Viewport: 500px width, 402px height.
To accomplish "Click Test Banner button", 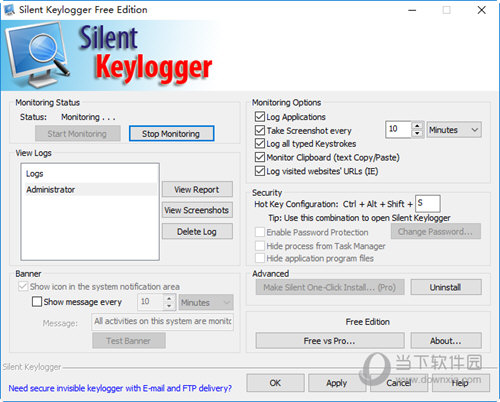I will (x=129, y=341).
